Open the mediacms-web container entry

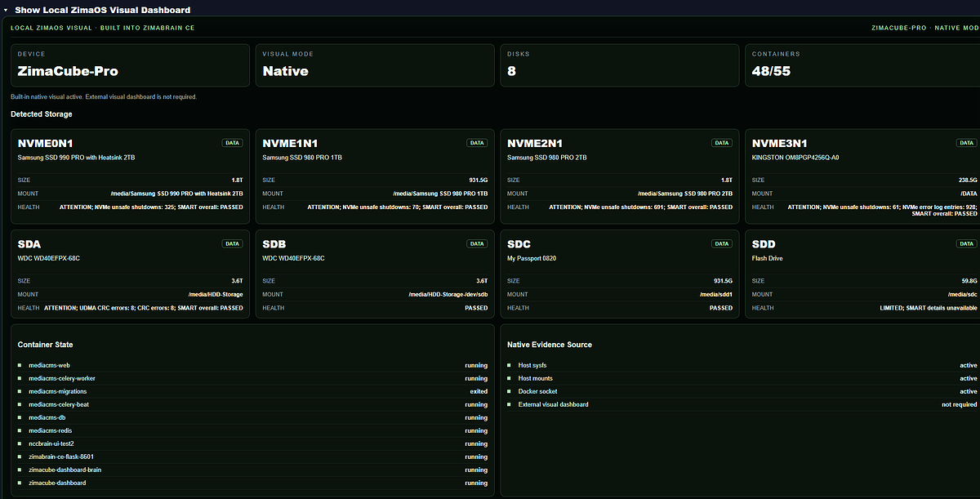(x=252, y=365)
